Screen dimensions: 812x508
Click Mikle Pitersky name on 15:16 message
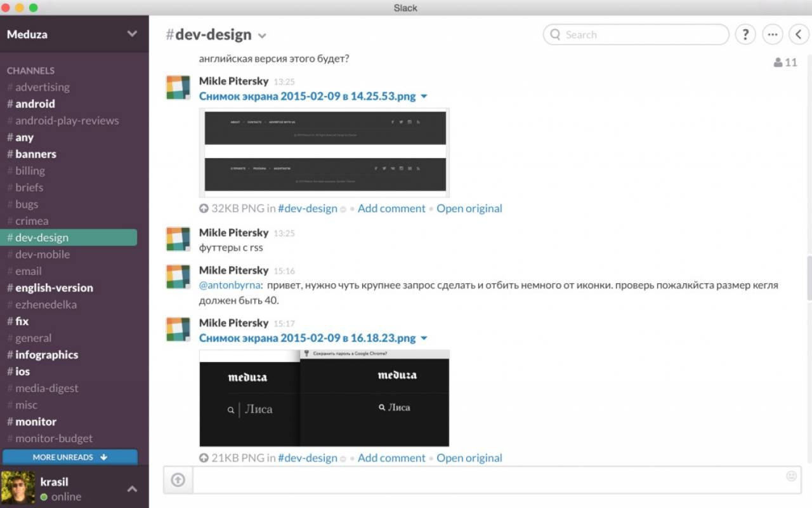[x=233, y=271]
